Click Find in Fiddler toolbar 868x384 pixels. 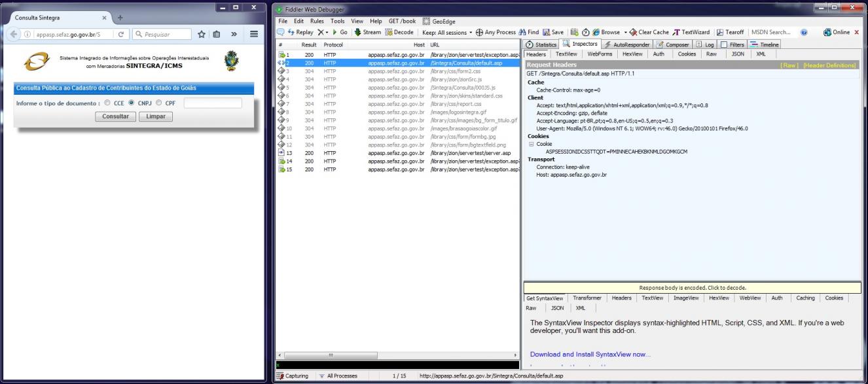click(528, 31)
